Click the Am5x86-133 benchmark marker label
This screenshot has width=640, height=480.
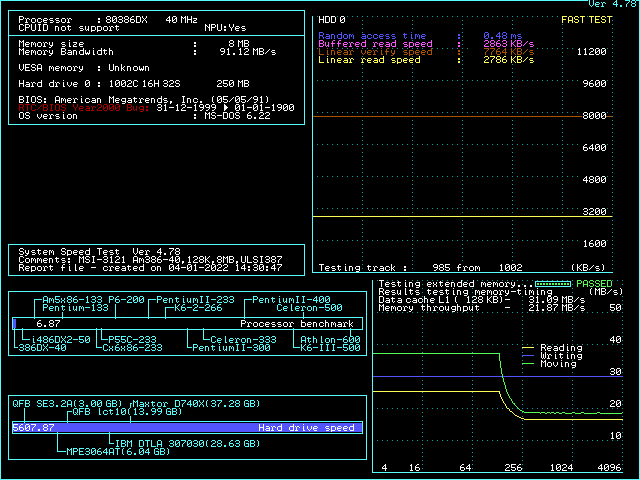pyautogui.click(x=72, y=300)
